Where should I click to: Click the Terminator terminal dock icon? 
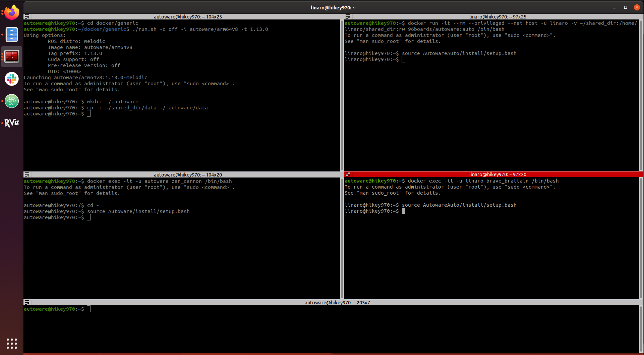pyautogui.click(x=12, y=56)
